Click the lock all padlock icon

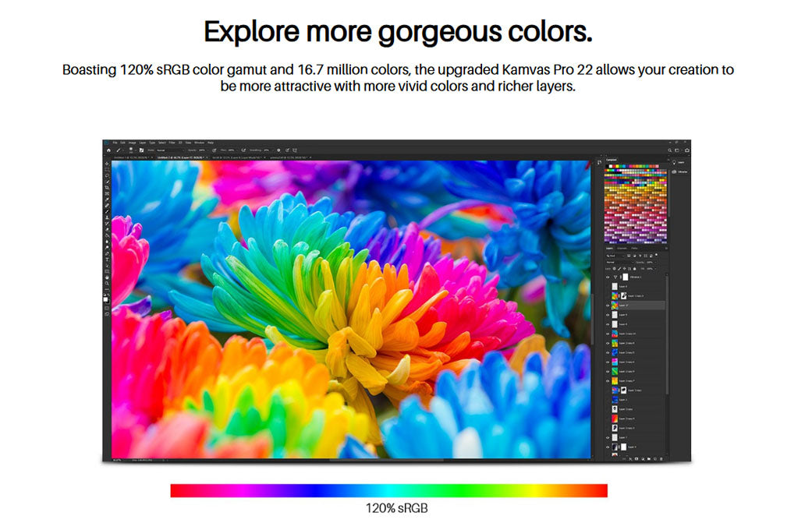pyautogui.click(x=635, y=268)
